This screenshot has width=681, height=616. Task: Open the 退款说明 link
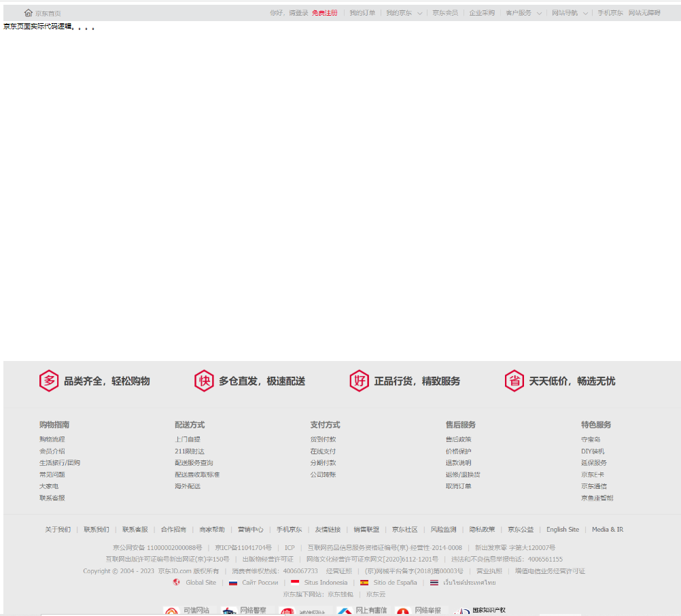click(x=459, y=462)
